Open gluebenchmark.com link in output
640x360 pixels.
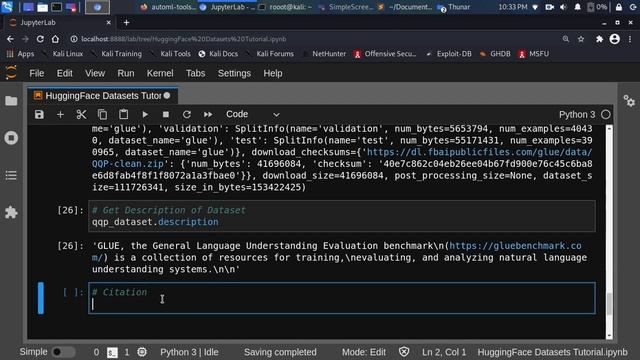click(x=515, y=246)
